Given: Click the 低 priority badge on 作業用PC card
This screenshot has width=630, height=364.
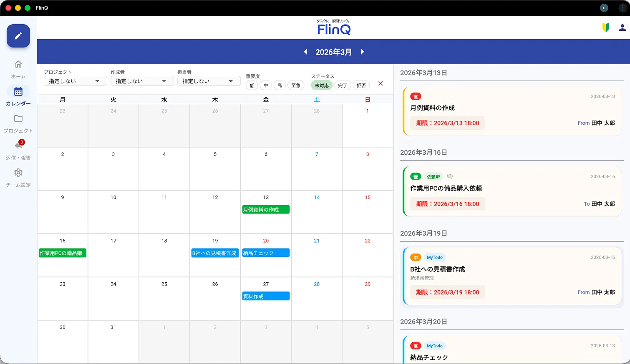Looking at the screenshot, I should [x=416, y=177].
